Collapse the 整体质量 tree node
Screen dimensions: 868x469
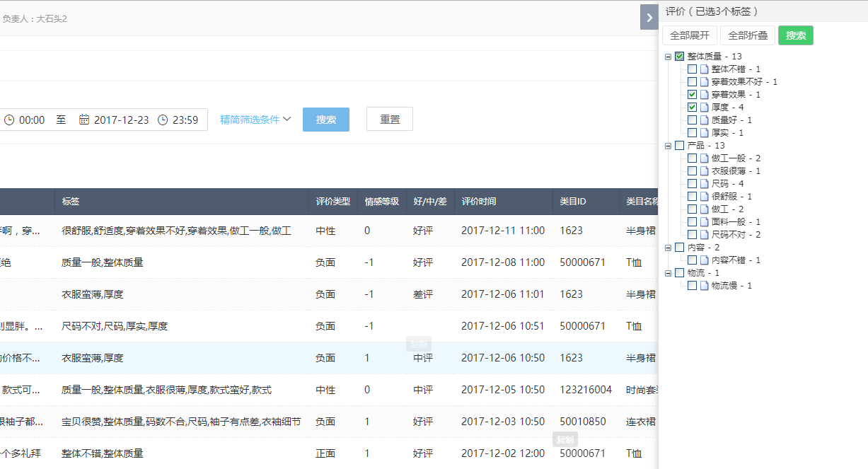[669, 57]
